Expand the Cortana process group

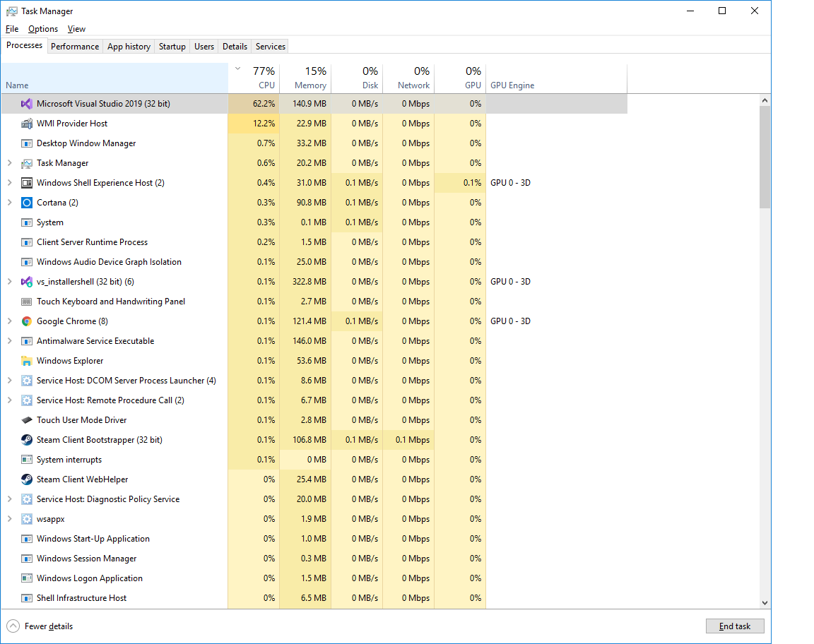point(9,203)
